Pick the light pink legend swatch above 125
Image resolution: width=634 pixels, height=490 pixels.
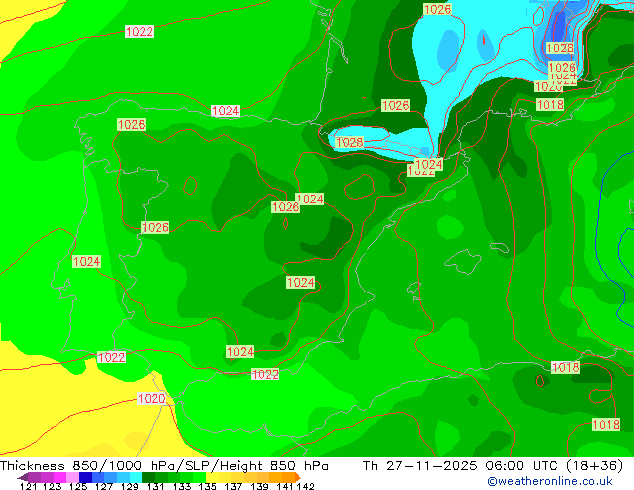click(x=72, y=477)
